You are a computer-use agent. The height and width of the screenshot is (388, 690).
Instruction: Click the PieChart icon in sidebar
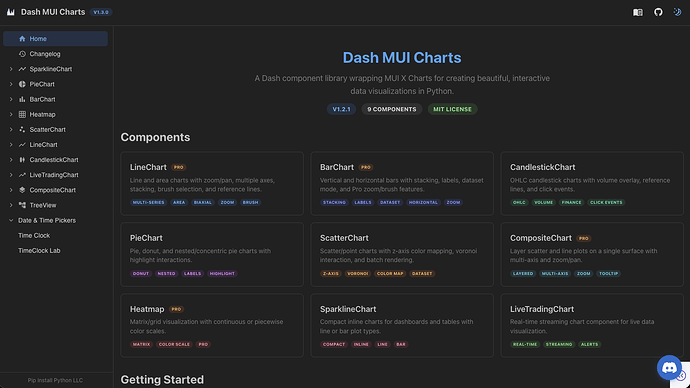coord(22,84)
